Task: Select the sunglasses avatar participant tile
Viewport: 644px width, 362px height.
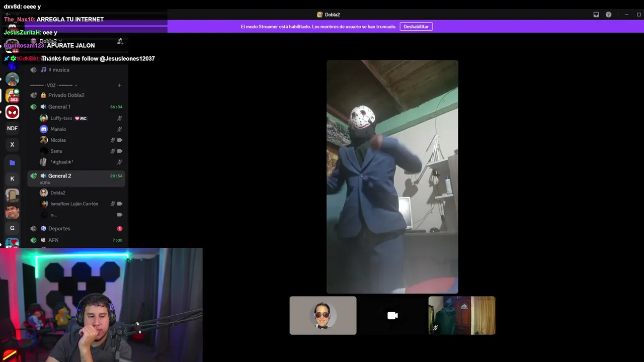Action: pyautogui.click(x=323, y=315)
